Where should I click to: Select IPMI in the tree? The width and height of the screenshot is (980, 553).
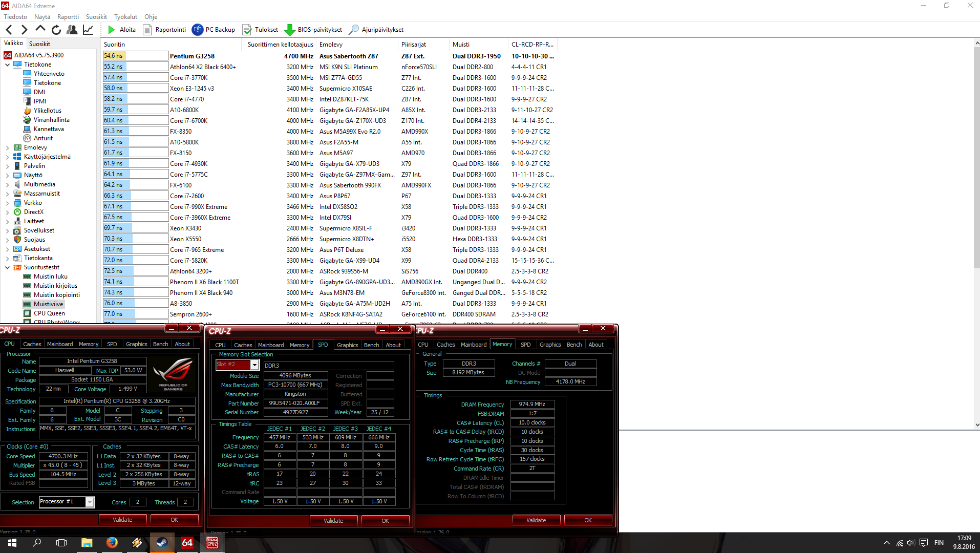tap(40, 101)
